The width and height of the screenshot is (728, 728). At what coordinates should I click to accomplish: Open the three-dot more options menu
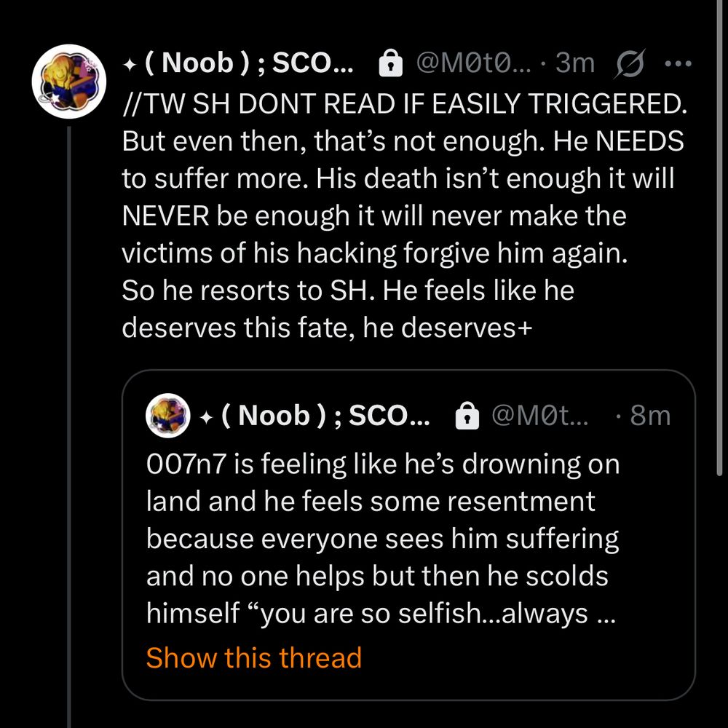678,64
